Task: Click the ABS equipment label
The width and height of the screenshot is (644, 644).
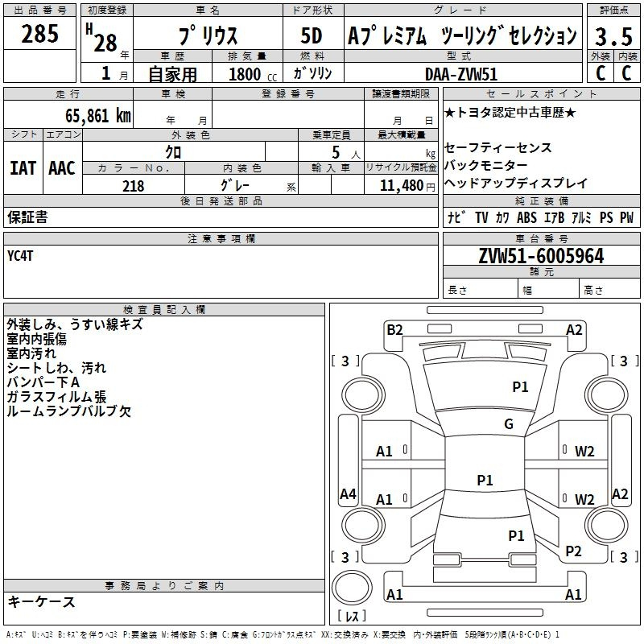Action: click(x=526, y=217)
